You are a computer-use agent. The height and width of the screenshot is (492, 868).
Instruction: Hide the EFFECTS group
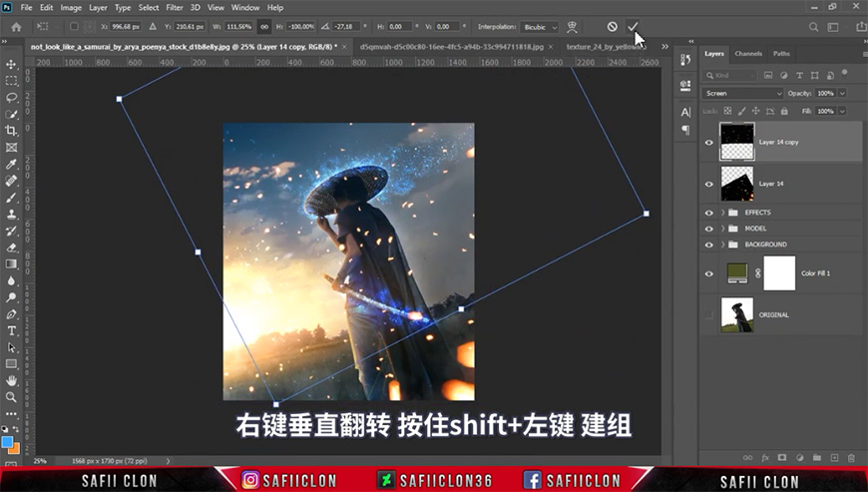(708, 213)
